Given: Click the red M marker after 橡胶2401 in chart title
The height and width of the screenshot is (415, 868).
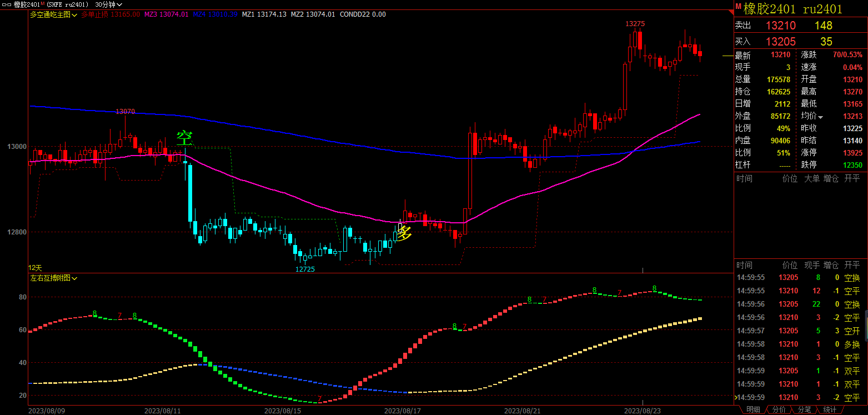Looking at the screenshot, I should point(43,3).
